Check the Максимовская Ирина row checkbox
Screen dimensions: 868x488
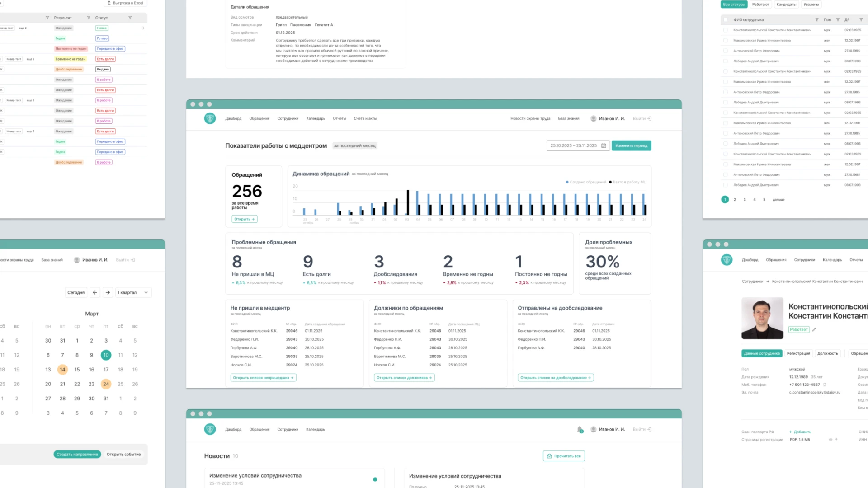coord(726,41)
